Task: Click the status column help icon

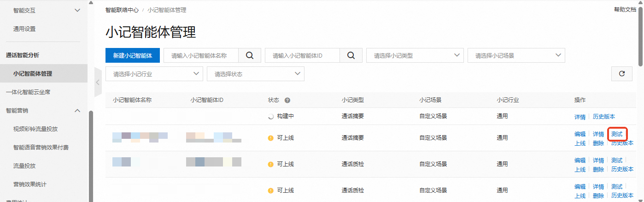Action: tap(287, 100)
